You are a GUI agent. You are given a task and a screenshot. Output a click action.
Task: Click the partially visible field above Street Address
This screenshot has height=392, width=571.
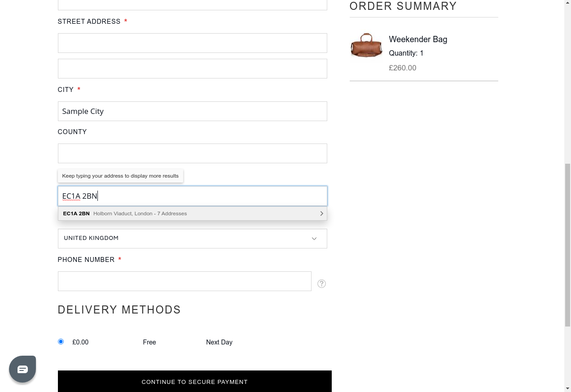[192, 4]
